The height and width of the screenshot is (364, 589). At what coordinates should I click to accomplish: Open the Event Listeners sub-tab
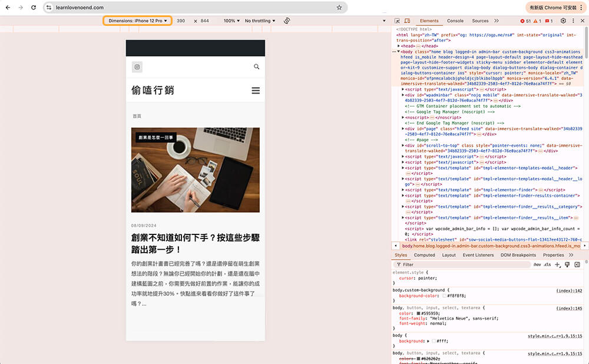pos(478,255)
